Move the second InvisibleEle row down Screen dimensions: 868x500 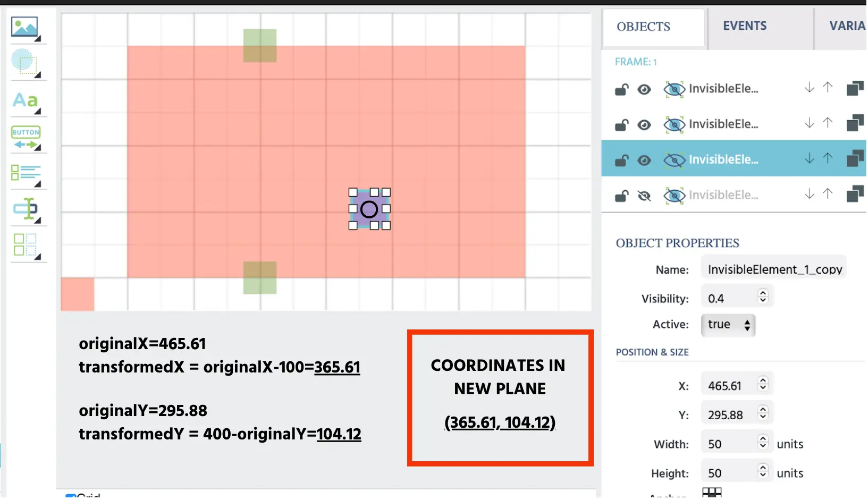809,123
